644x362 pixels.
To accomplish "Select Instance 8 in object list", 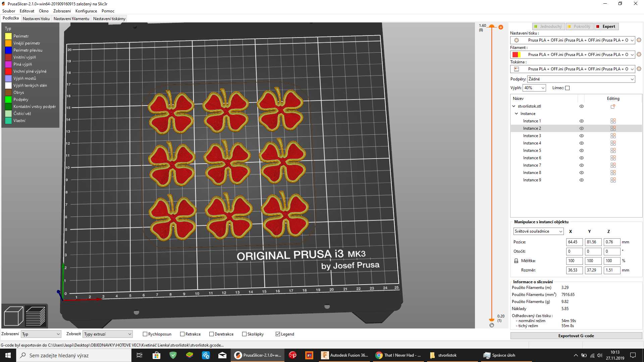I will (x=532, y=173).
